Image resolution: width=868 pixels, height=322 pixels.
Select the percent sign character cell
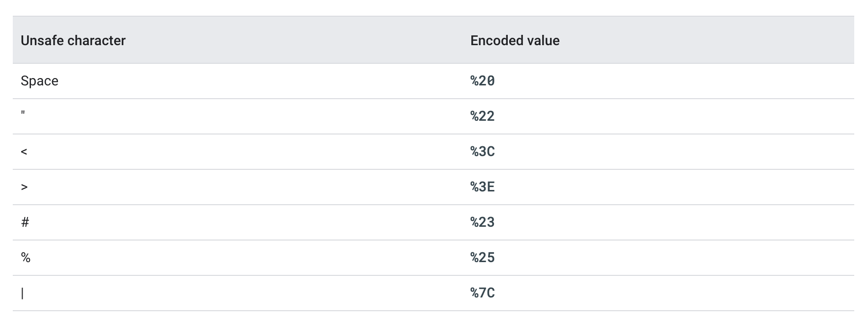point(26,258)
